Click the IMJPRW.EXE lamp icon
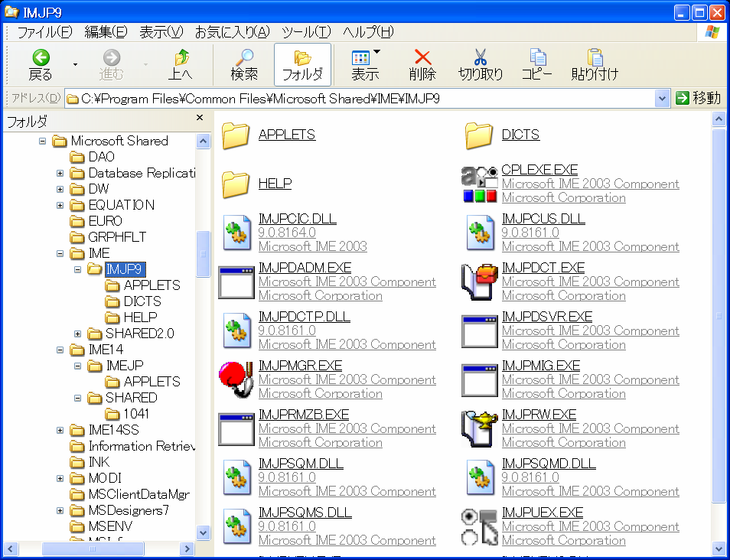Image resolution: width=730 pixels, height=560 pixels. [x=479, y=428]
